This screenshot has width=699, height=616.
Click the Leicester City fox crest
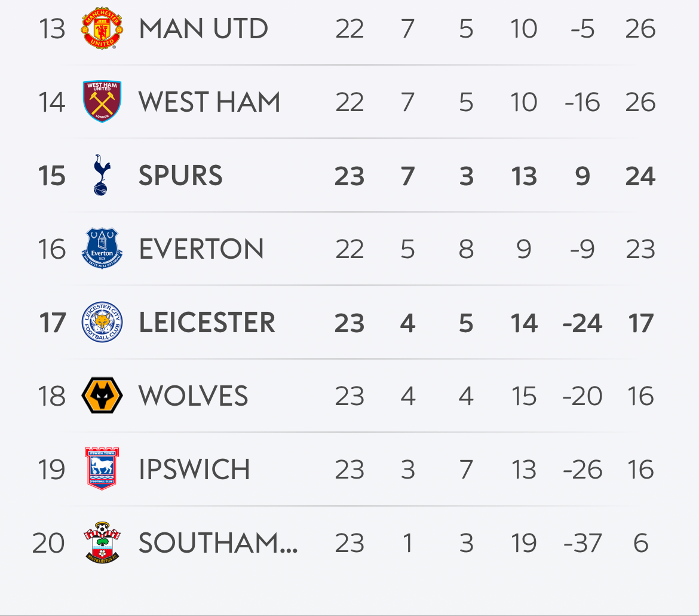click(102, 322)
